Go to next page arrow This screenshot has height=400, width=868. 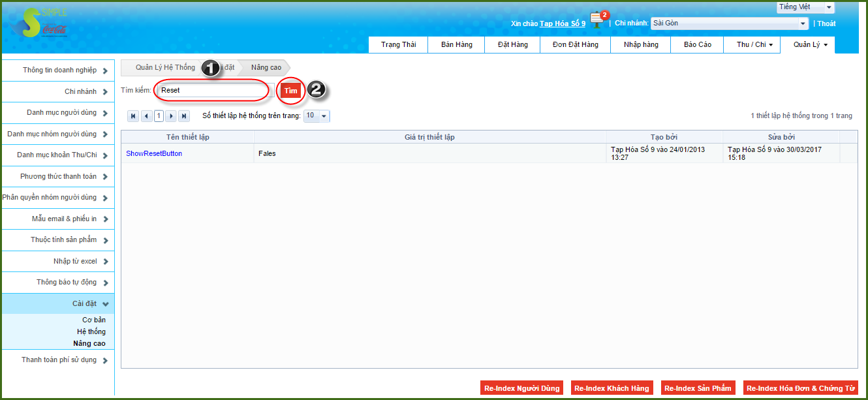coord(171,116)
